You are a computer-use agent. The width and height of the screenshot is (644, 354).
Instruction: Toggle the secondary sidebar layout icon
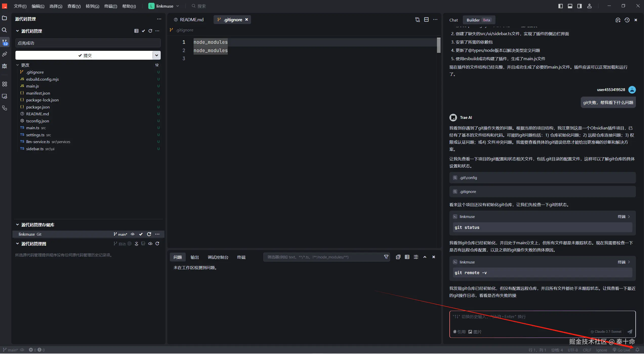tap(579, 6)
